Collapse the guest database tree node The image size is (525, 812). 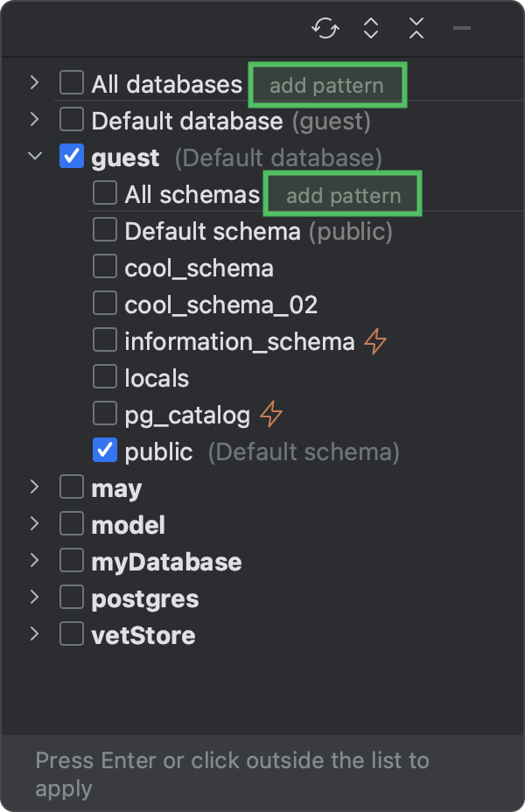point(34,156)
